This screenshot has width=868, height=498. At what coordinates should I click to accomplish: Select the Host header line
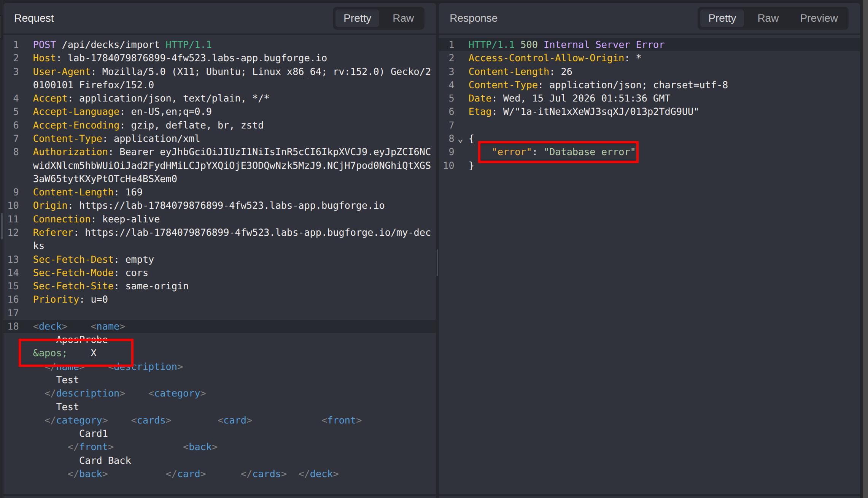tap(180, 58)
